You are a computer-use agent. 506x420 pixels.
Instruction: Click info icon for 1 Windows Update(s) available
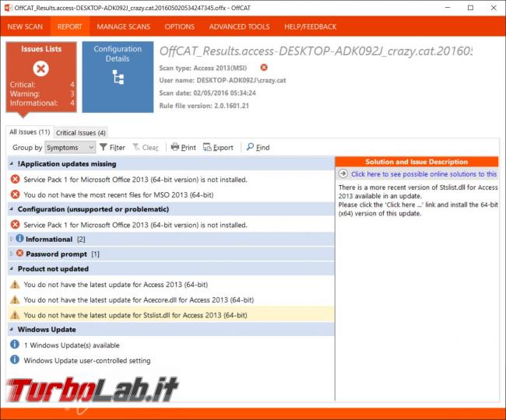tap(15, 345)
